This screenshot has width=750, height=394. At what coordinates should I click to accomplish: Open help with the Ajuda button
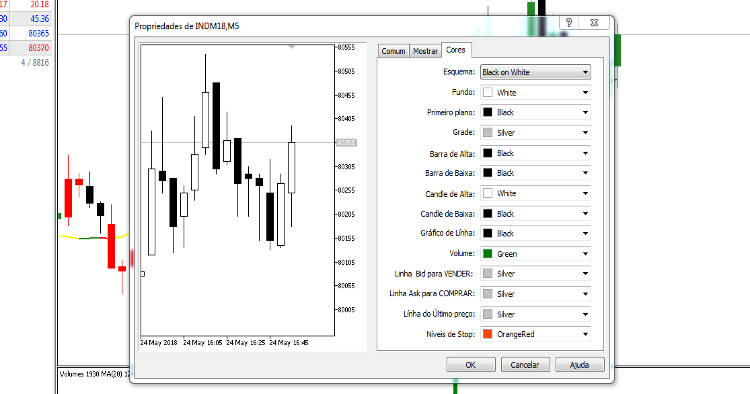(579, 365)
